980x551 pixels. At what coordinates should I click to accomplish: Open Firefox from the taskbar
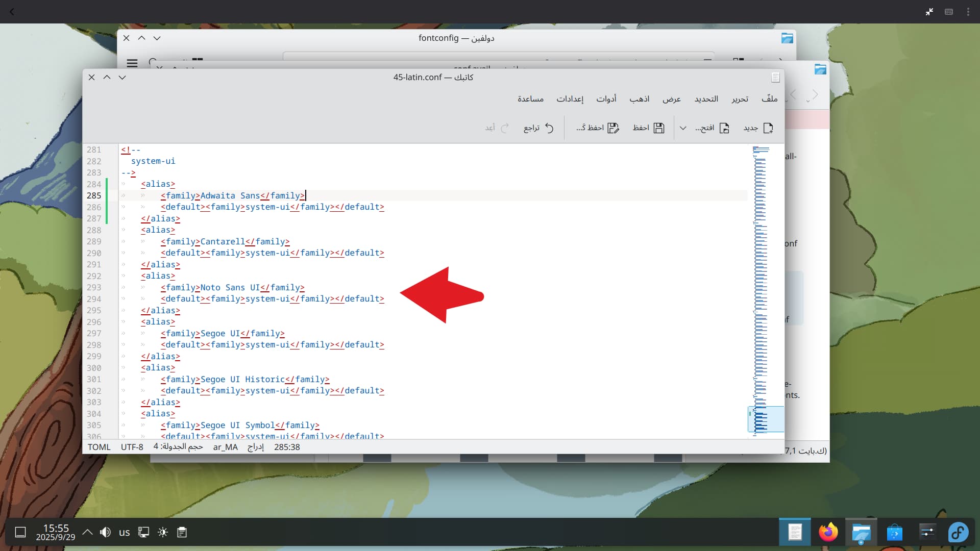click(x=828, y=532)
